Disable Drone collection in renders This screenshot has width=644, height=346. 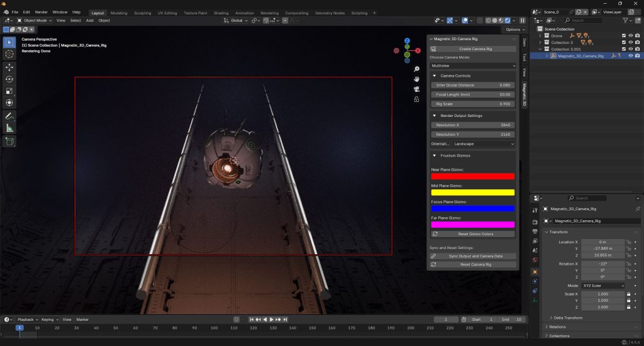pos(638,36)
